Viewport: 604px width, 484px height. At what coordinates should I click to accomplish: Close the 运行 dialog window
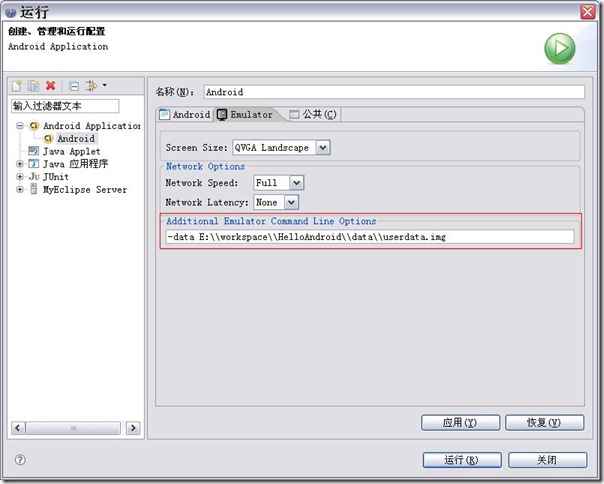point(588,12)
